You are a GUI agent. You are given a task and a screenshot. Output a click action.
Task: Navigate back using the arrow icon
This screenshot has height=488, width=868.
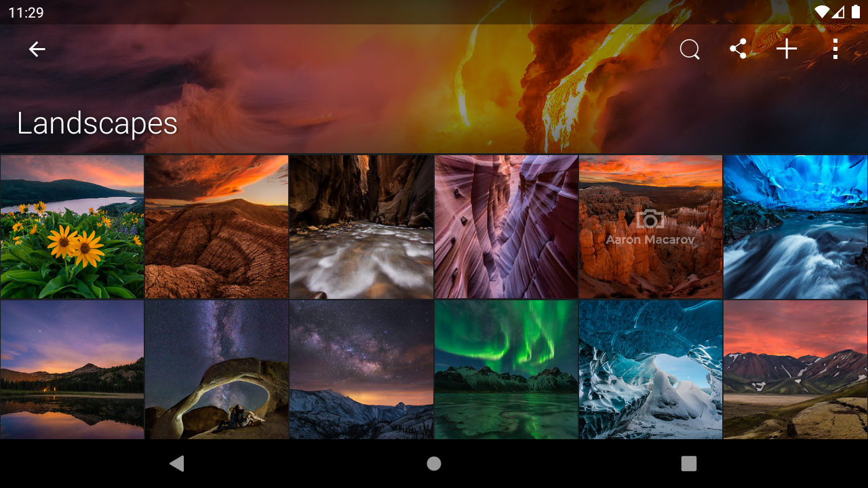click(x=37, y=49)
